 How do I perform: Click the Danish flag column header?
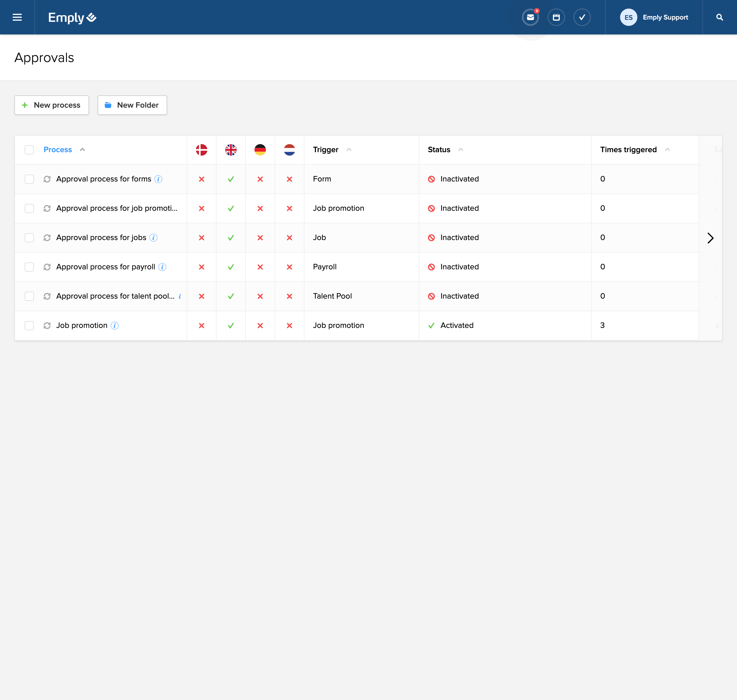(x=202, y=150)
